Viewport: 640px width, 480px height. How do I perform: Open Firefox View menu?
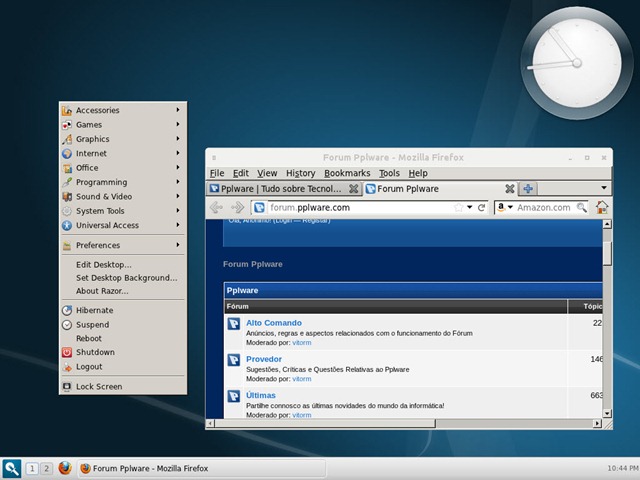pos(267,173)
